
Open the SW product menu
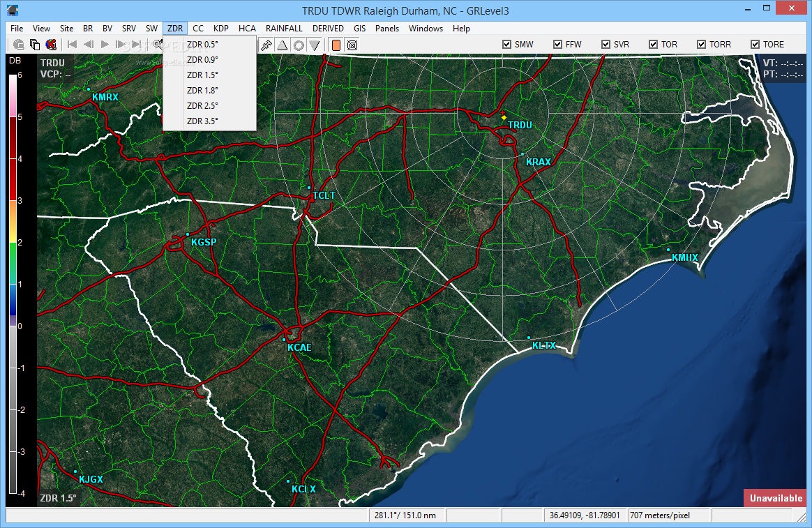pyautogui.click(x=151, y=29)
